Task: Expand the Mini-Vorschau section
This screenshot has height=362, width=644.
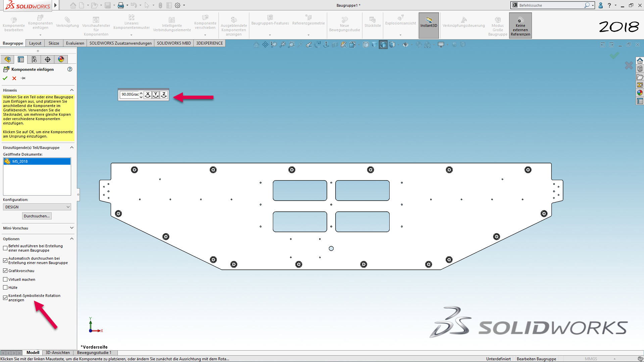Action: 71,228
